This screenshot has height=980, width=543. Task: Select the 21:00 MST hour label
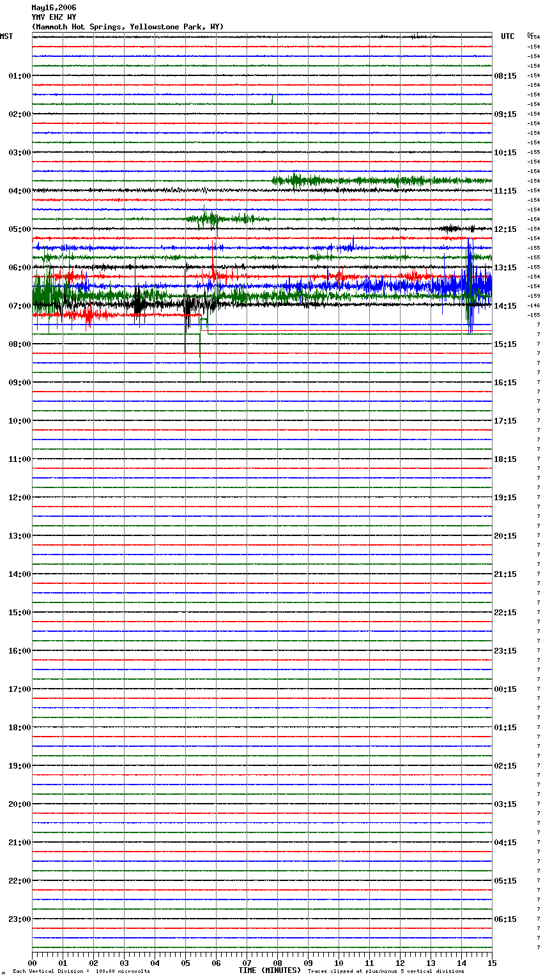click(20, 843)
